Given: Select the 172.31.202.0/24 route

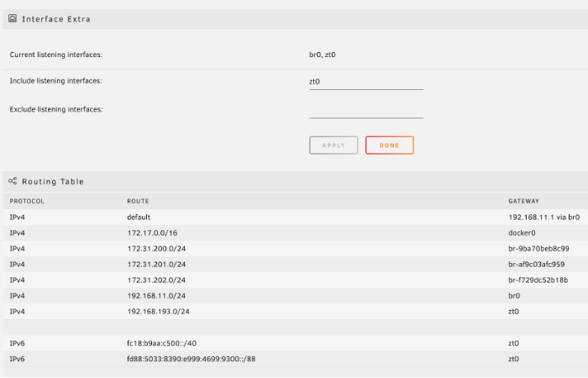Looking at the screenshot, I should [156, 281].
